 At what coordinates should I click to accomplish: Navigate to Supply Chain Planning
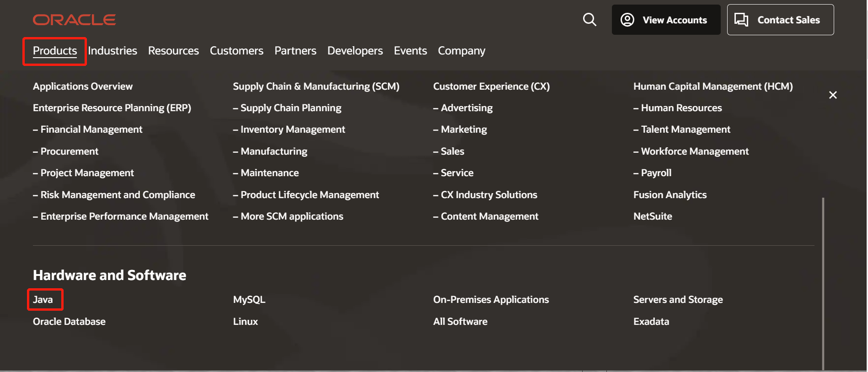click(291, 108)
